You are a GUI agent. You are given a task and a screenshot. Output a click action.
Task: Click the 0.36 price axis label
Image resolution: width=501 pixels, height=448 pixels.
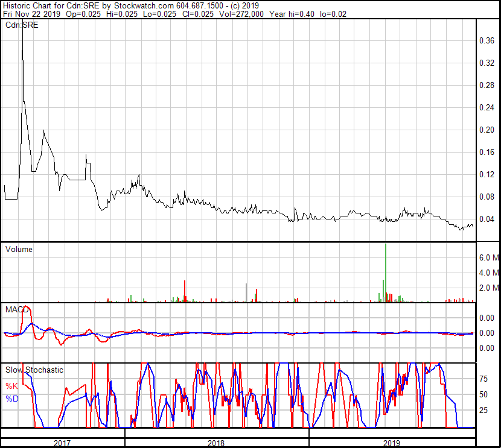click(x=487, y=40)
